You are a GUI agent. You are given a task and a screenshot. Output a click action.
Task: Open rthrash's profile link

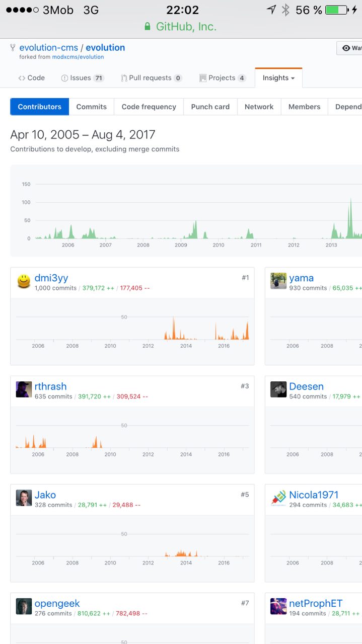pyautogui.click(x=50, y=387)
